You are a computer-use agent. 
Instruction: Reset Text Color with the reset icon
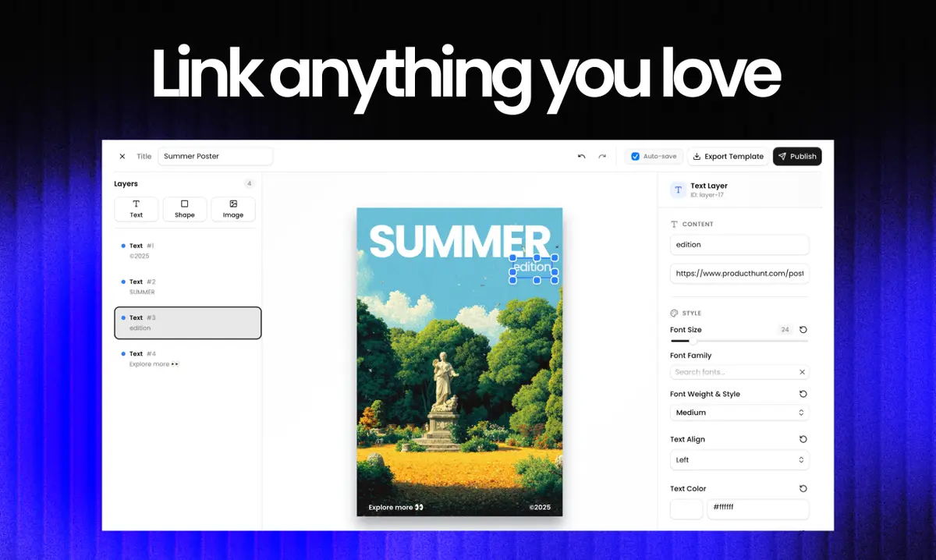pyautogui.click(x=803, y=488)
